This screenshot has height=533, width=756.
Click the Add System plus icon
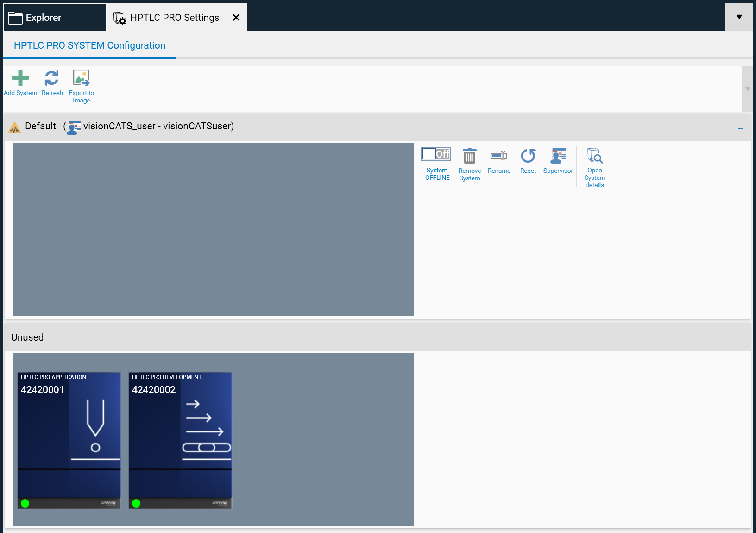(x=20, y=78)
